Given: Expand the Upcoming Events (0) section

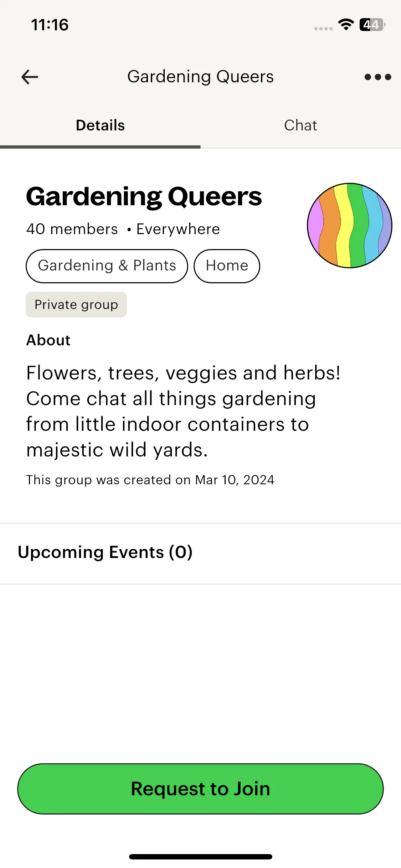Looking at the screenshot, I should click(105, 552).
